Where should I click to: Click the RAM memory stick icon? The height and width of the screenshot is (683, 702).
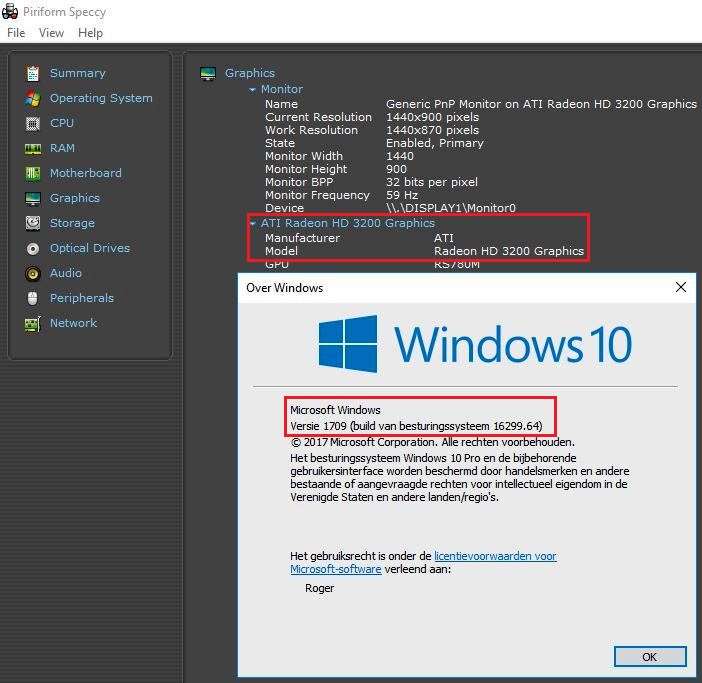pyautogui.click(x=33, y=149)
